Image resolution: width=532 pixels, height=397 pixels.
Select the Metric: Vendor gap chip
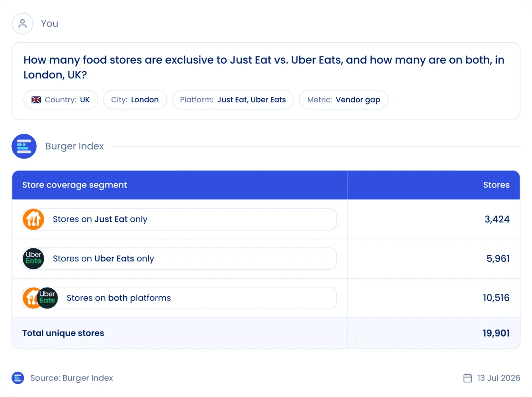(344, 100)
